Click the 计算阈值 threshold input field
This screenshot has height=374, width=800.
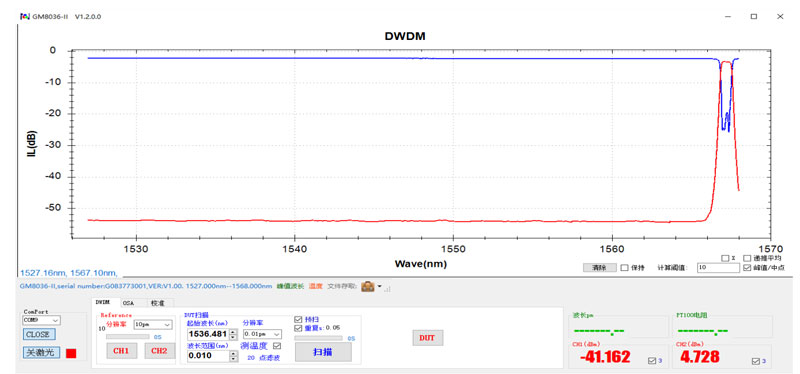(718, 267)
